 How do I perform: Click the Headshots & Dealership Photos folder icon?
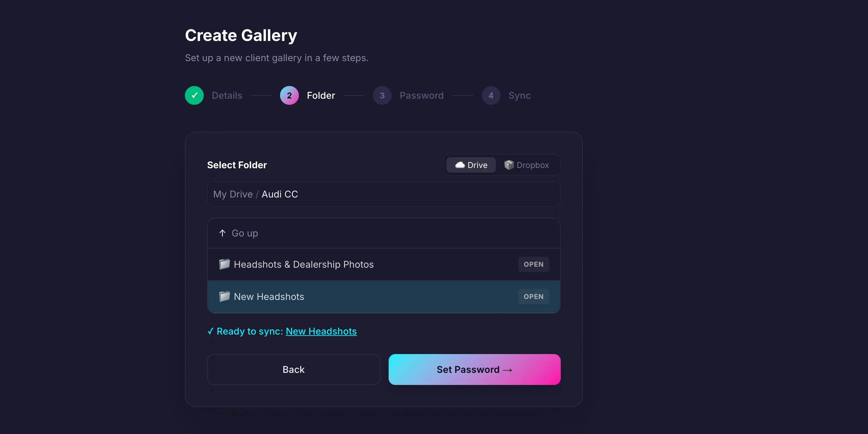(225, 264)
